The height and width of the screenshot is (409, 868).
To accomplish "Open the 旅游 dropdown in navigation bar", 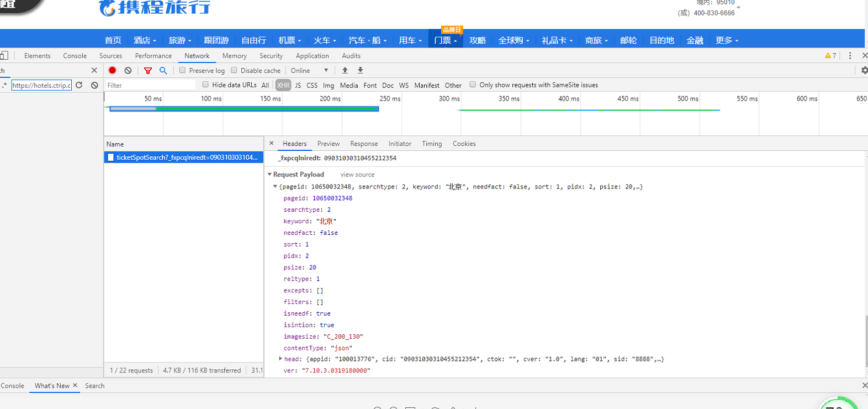I will pyautogui.click(x=180, y=40).
